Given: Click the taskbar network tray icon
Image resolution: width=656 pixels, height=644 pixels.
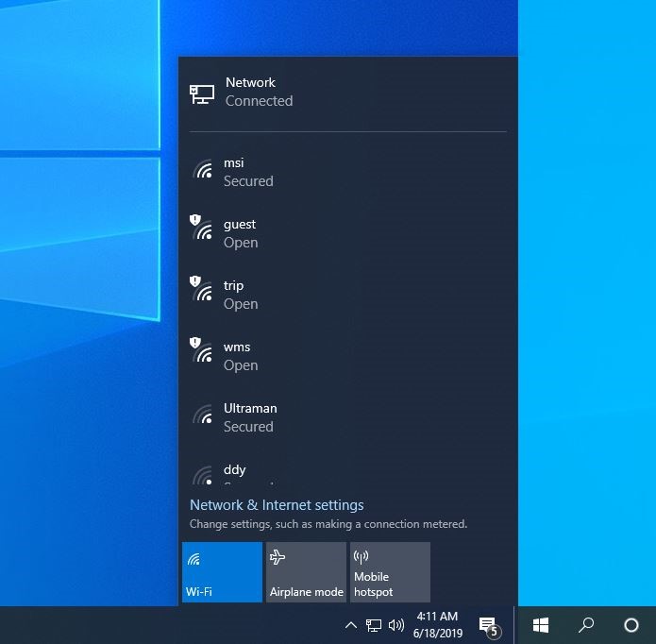Looking at the screenshot, I should coord(374,625).
